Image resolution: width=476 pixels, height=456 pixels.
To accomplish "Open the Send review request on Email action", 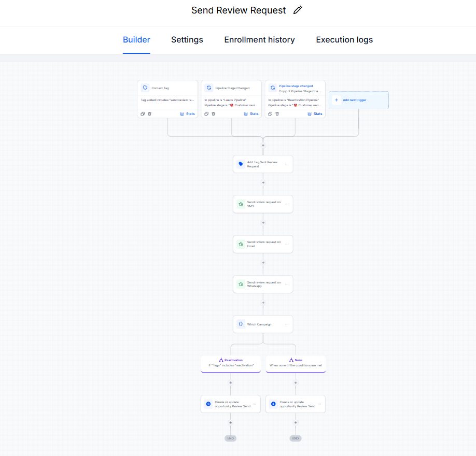I will 263,244.
